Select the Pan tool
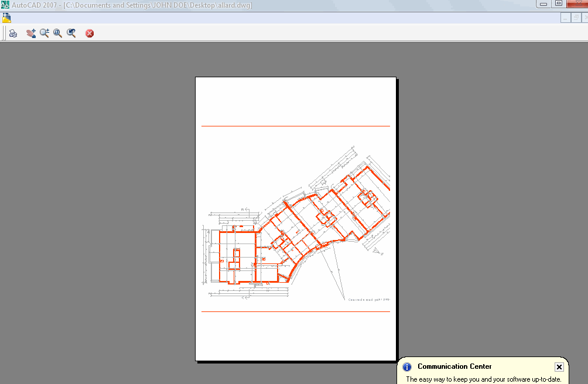The width and height of the screenshot is (588, 384). (x=31, y=33)
